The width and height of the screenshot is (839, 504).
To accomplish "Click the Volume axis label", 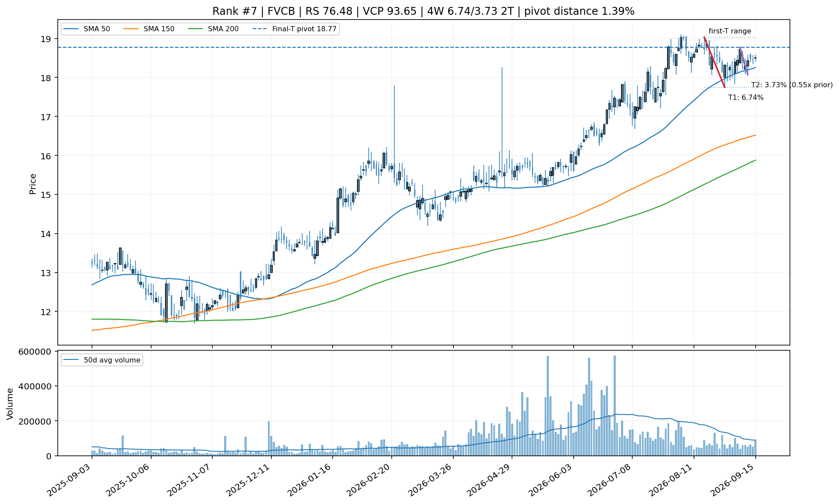I will pos(10,404).
